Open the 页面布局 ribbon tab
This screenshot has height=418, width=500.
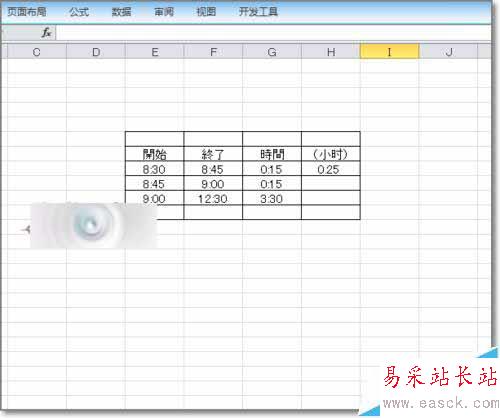(27, 12)
